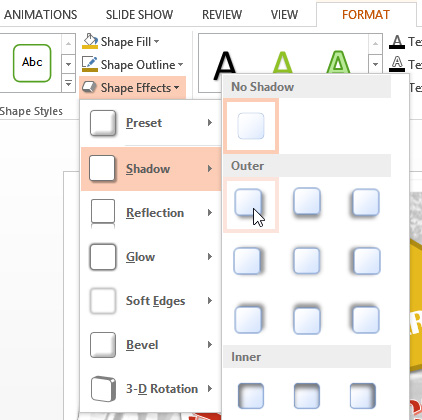Expand the arrow beside Glow
Image resolution: width=422 pixels, height=420 pixels.
point(210,256)
